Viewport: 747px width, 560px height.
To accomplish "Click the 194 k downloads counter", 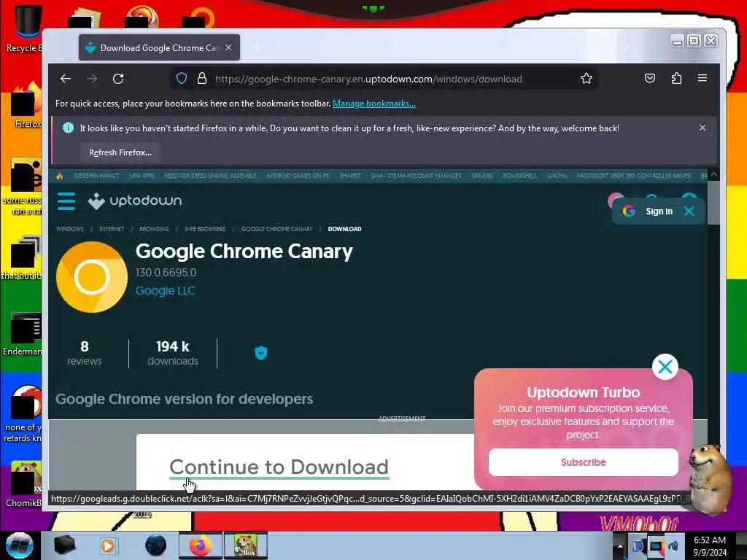I will [173, 353].
